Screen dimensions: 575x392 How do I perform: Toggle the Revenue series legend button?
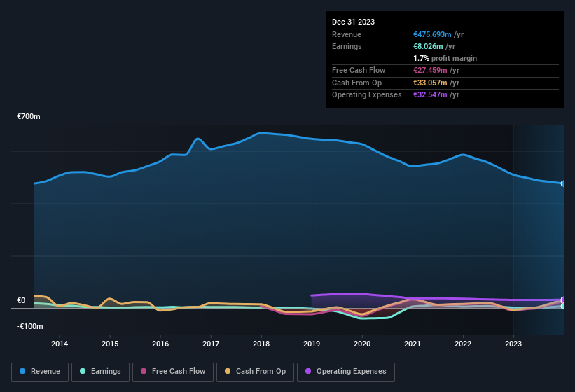pos(40,372)
